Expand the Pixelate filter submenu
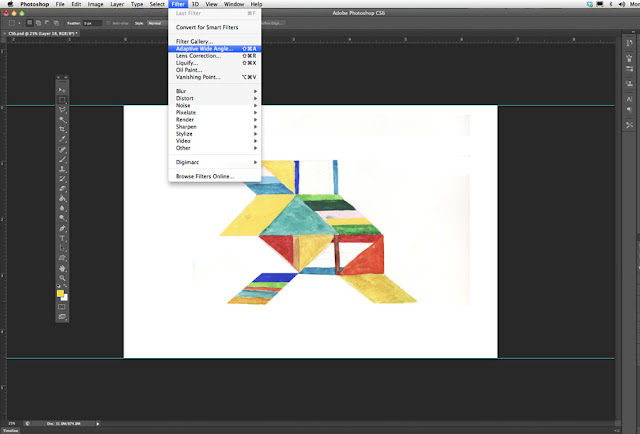 tap(215, 112)
